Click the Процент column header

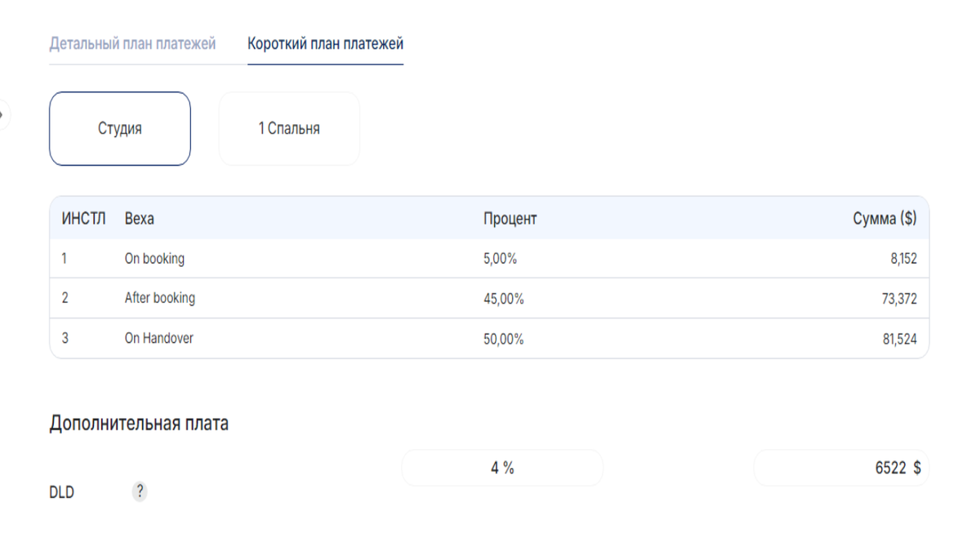point(510,219)
